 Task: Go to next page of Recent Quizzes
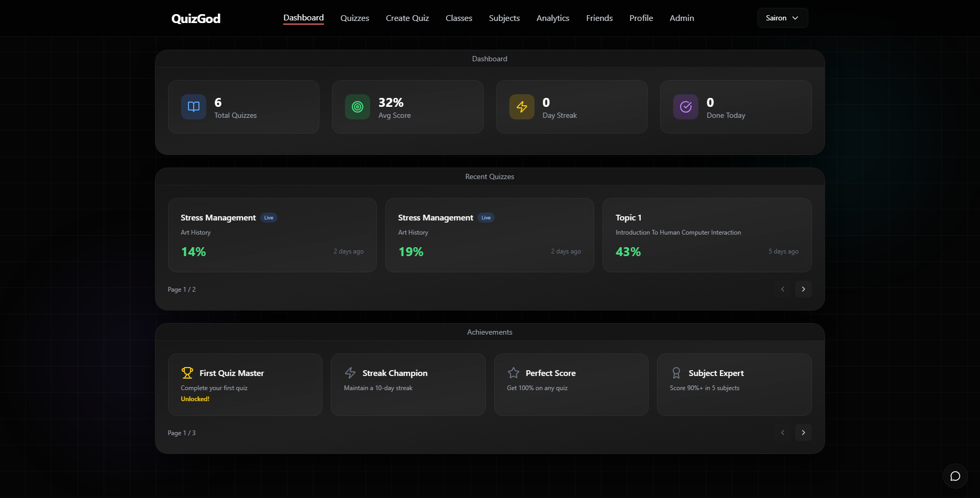click(x=803, y=289)
